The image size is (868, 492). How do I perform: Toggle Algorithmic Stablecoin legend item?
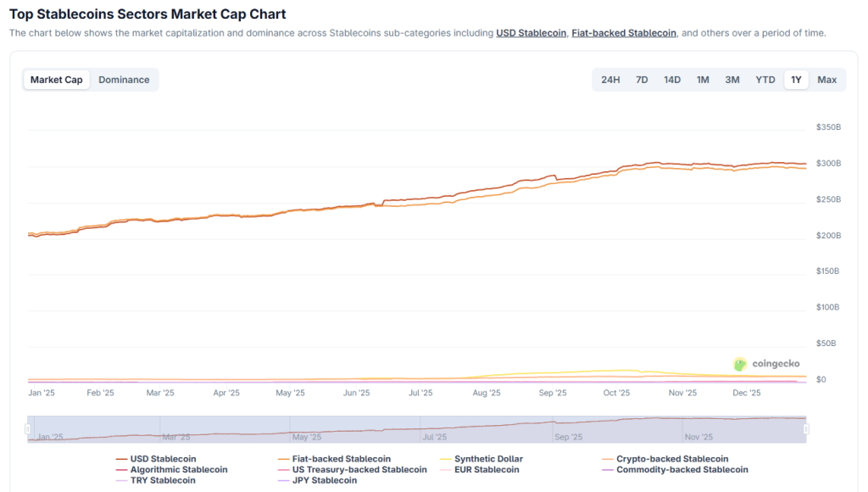(x=178, y=469)
